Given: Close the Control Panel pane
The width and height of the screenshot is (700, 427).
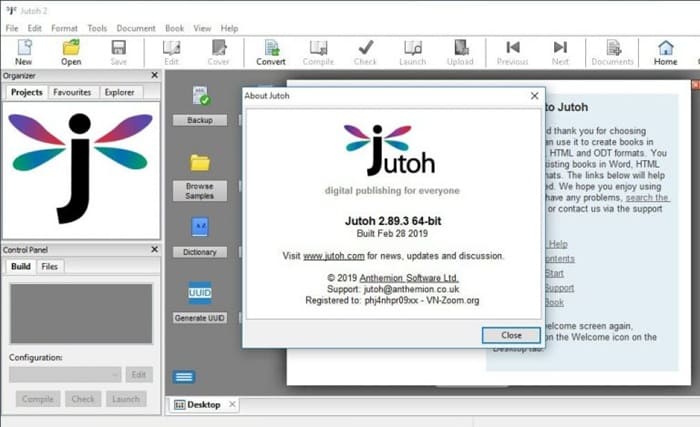Looking at the screenshot, I should point(154,249).
